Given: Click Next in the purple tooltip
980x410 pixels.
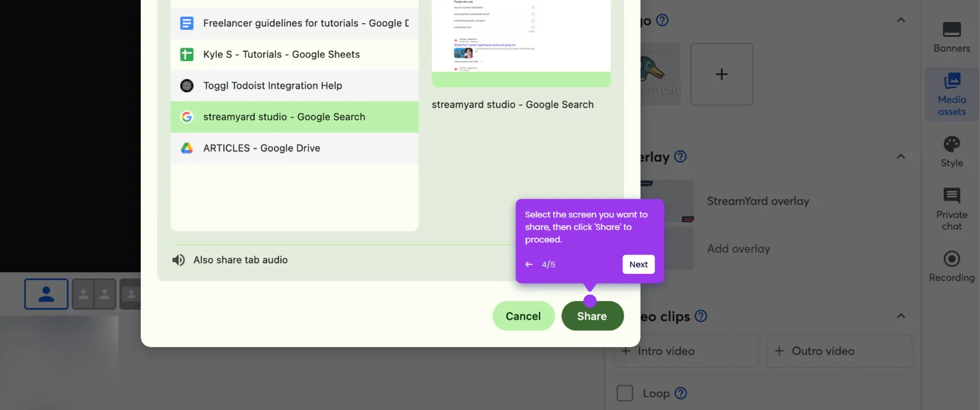Looking at the screenshot, I should tap(638, 264).
